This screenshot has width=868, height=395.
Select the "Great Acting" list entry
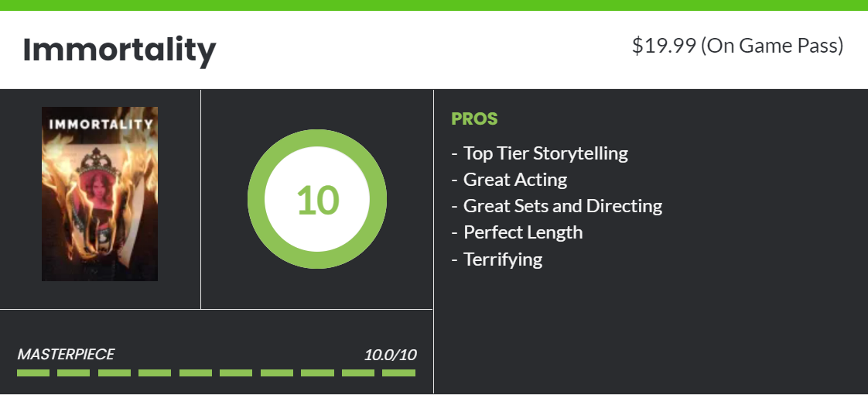[515, 180]
